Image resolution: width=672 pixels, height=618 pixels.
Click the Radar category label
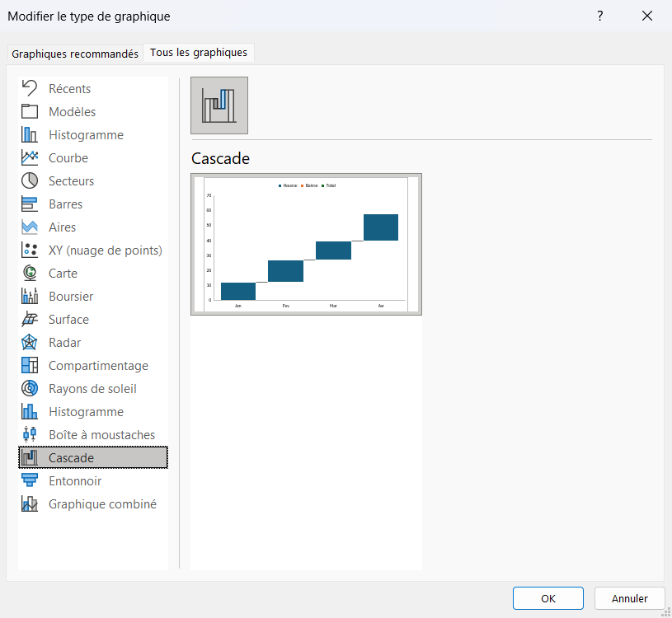[64, 343]
